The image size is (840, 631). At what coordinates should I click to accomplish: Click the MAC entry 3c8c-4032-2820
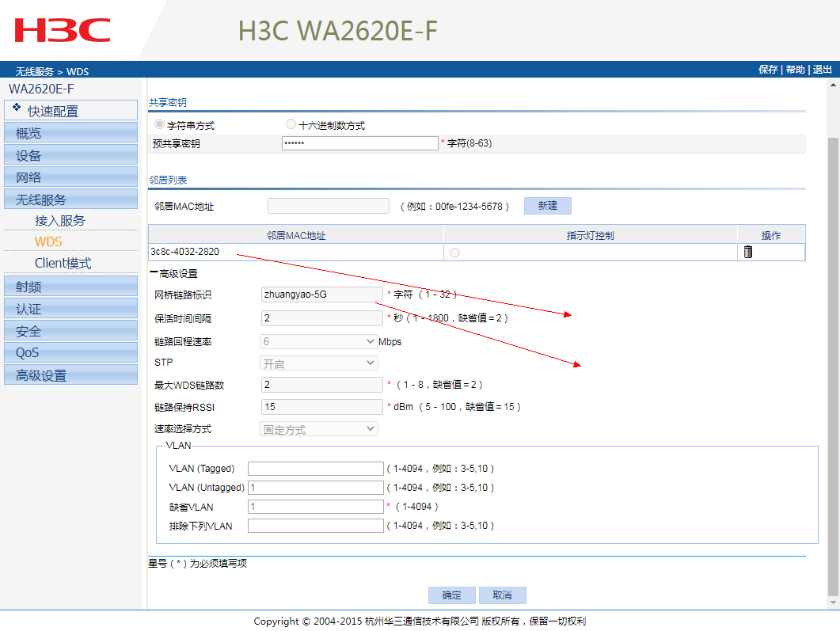[184, 252]
